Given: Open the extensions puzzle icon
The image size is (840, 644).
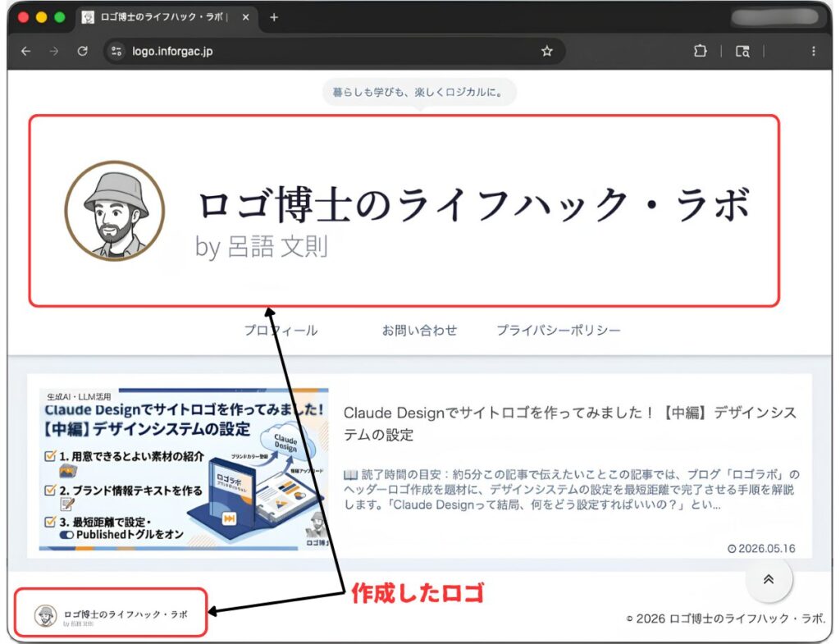Looking at the screenshot, I should click(x=700, y=51).
